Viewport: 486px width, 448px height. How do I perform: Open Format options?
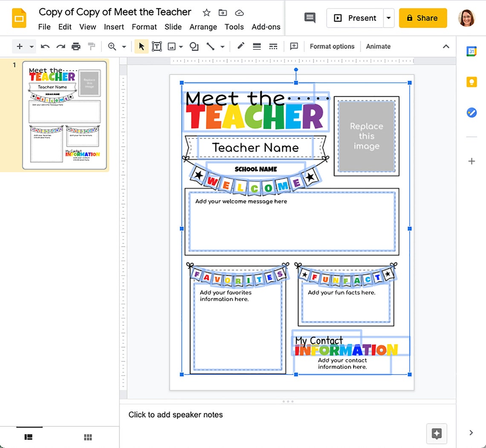[332, 46]
